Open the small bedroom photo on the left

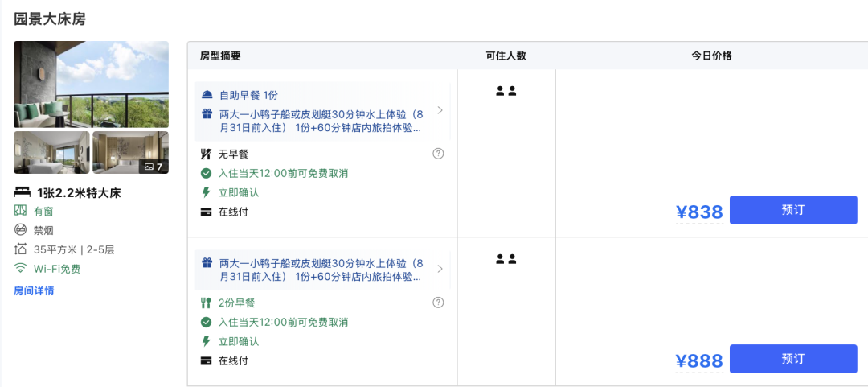tap(51, 153)
